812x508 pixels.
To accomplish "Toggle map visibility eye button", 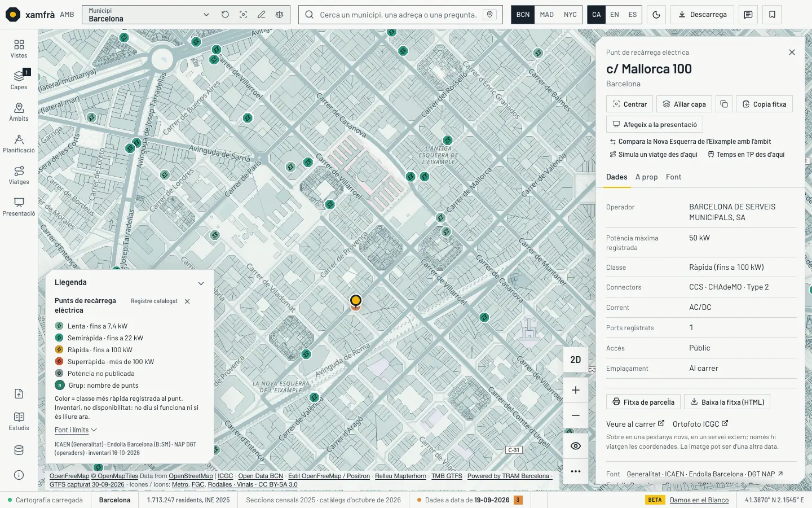I will (x=576, y=446).
